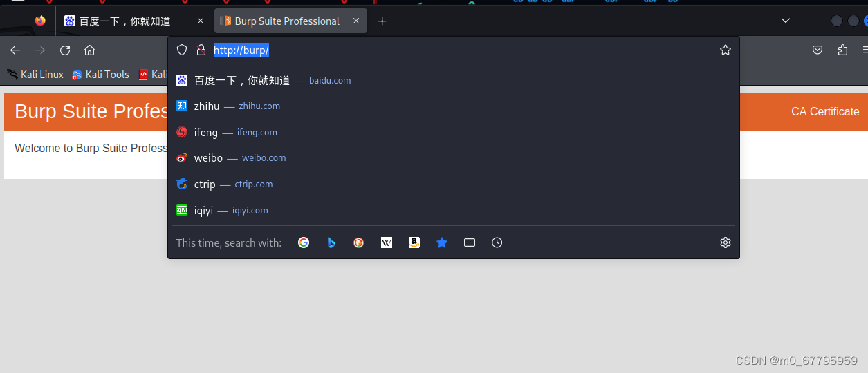Open the Kali Tools bookmark
The image size is (868, 373).
pos(100,75)
